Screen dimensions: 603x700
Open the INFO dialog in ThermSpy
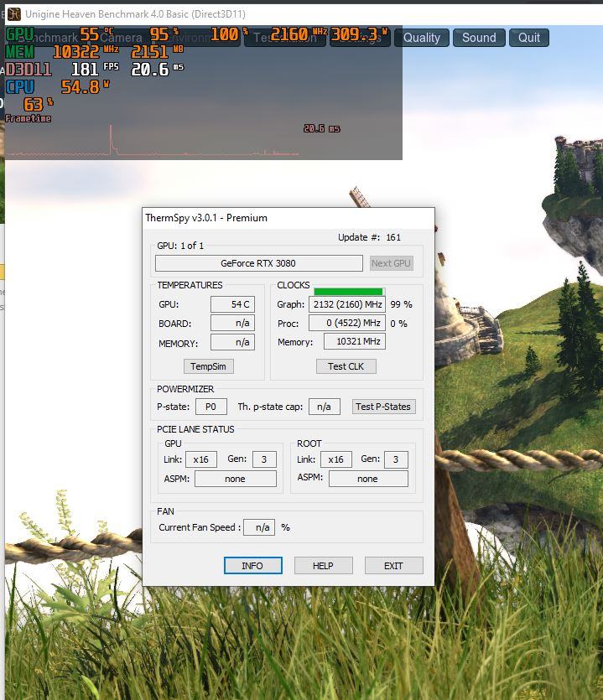coord(252,566)
